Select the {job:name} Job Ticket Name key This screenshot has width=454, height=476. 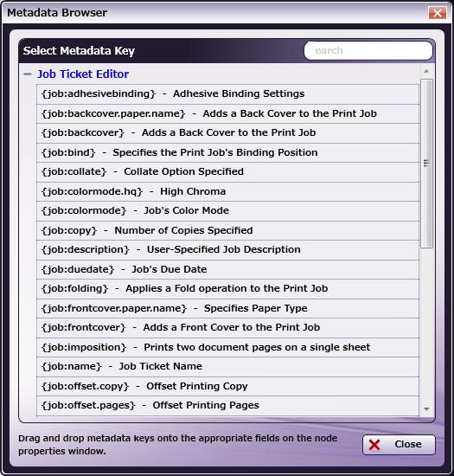point(227,366)
